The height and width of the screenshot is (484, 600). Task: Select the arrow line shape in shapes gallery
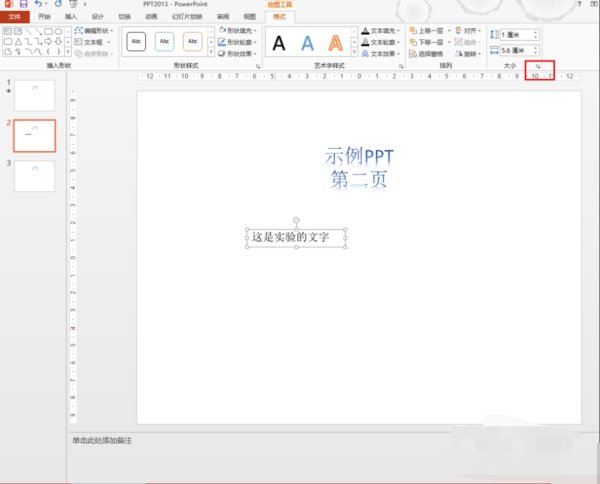point(38,31)
